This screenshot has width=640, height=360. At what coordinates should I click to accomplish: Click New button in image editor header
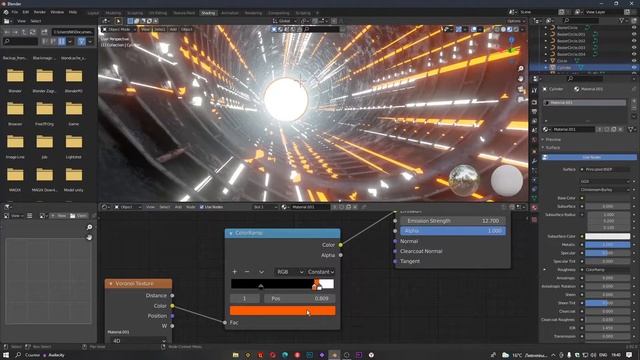(59, 216)
